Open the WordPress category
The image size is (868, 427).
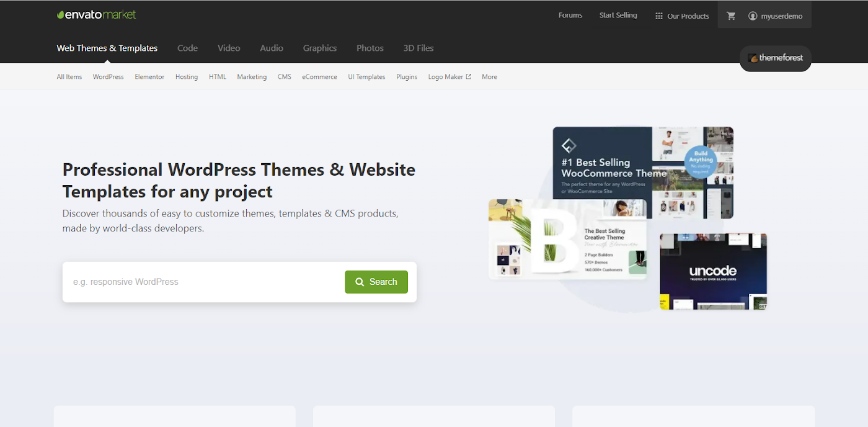click(x=108, y=77)
